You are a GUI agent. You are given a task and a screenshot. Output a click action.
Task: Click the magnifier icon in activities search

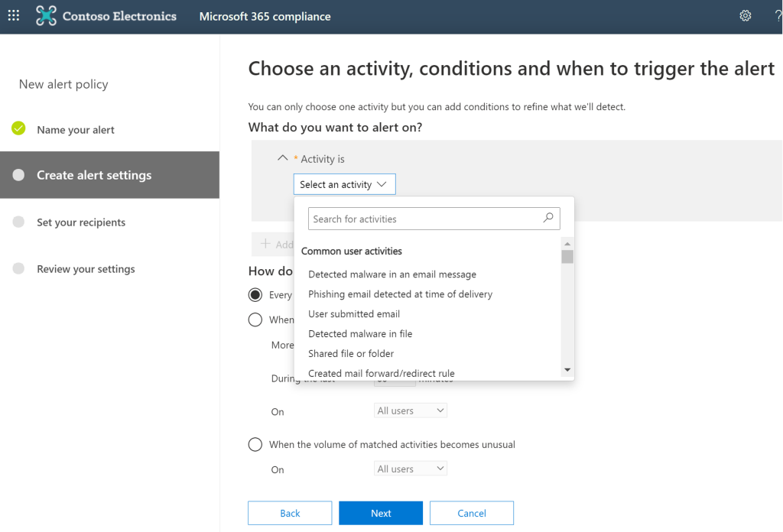pyautogui.click(x=548, y=218)
